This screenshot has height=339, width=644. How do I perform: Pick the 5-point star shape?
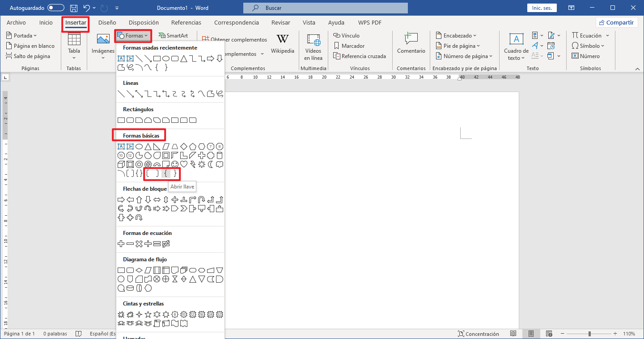point(148,314)
